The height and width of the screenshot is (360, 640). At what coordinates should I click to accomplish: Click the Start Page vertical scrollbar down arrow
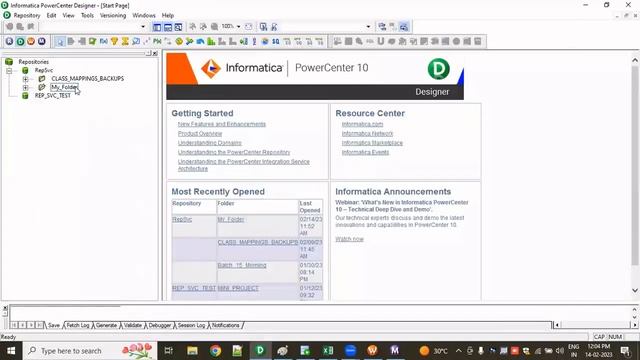635,291
